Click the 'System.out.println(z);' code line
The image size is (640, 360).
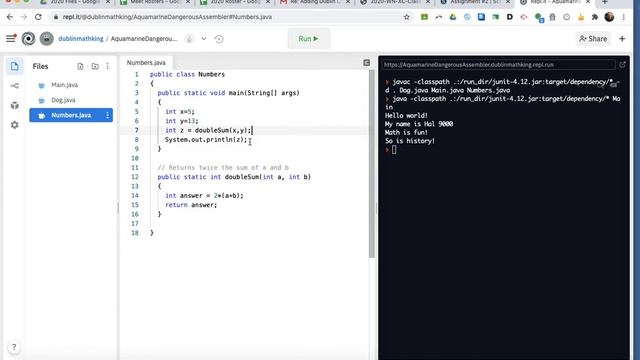coord(206,140)
